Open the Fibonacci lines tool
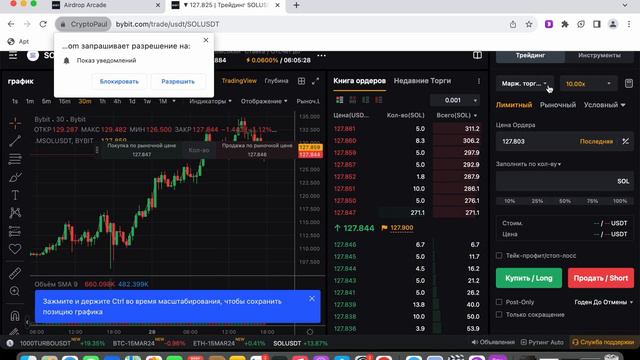Viewport: 640px width, 360px height. 15,159
